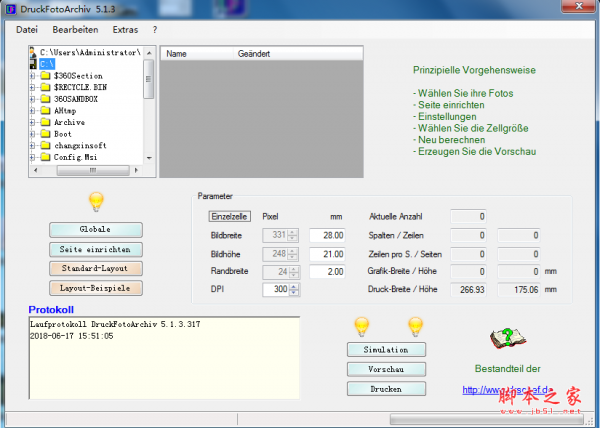Click the folder tree's scroll-right arrow

tap(136, 170)
